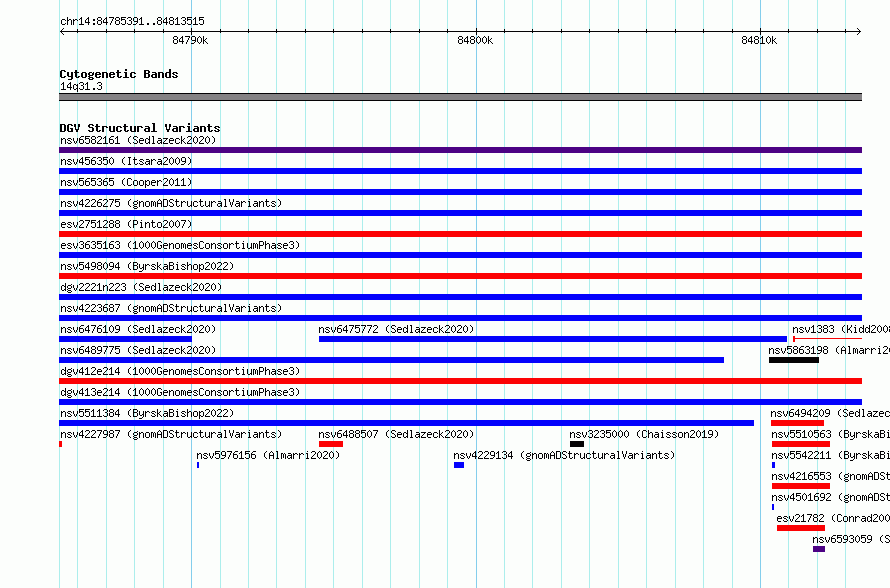Open nsv5863198 Almarri variant label
This screenshot has width=890, height=588.
[x=829, y=350]
